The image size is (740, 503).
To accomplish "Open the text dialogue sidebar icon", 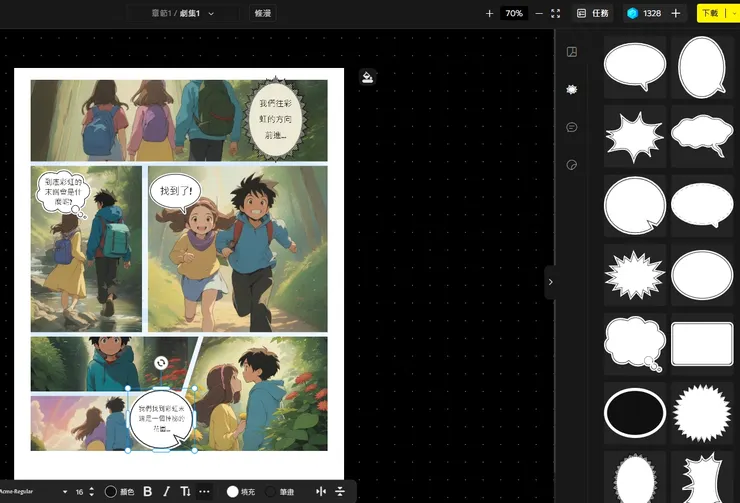I will pos(572,127).
